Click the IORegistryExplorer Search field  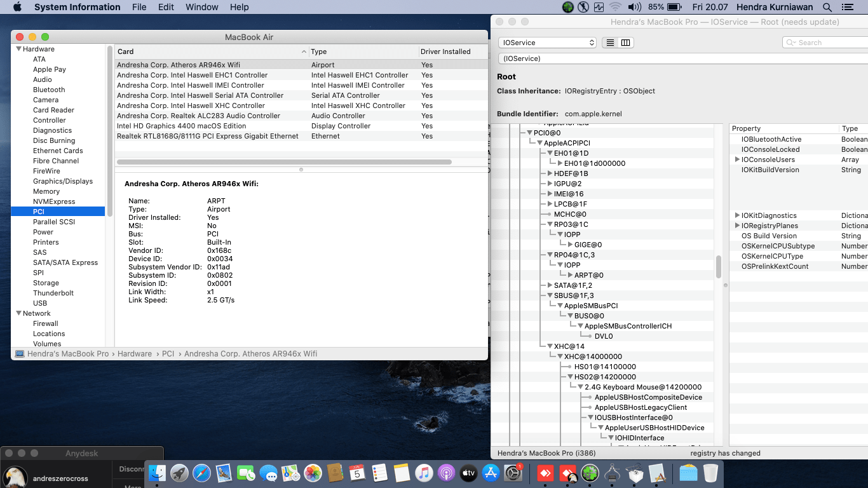tap(825, 43)
